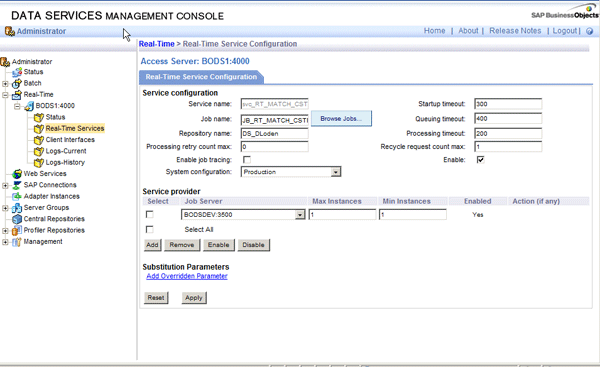600x367 pixels.
Task: Select the BODSDEV:3500 job server row checkbox
Action: pyautogui.click(x=150, y=215)
